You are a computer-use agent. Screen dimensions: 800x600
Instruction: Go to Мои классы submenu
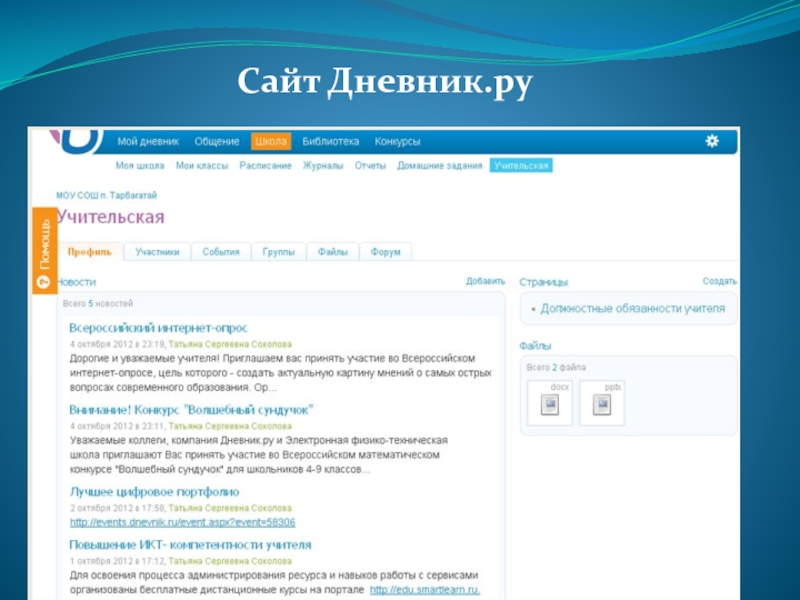[202, 165]
